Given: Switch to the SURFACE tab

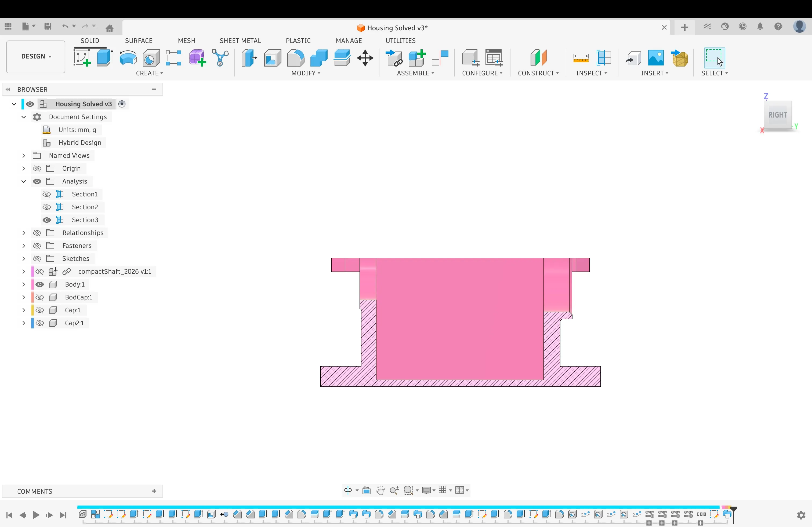Looking at the screenshot, I should click(139, 41).
